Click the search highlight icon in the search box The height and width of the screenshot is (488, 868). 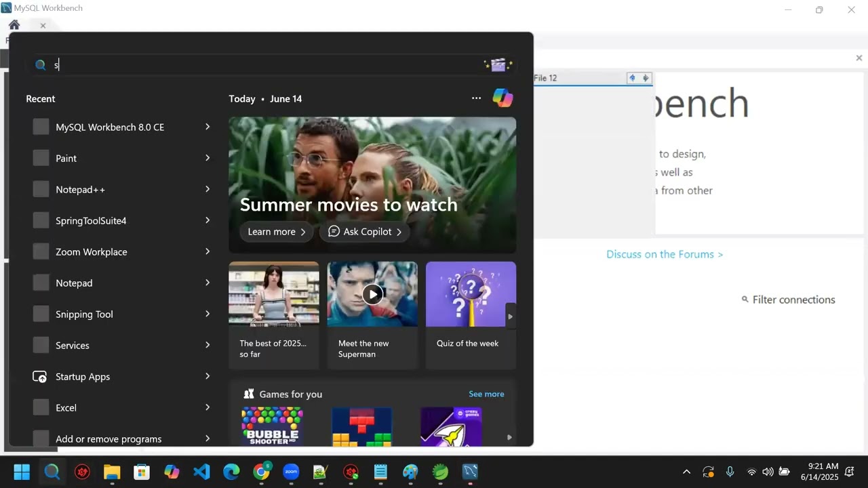498,65
